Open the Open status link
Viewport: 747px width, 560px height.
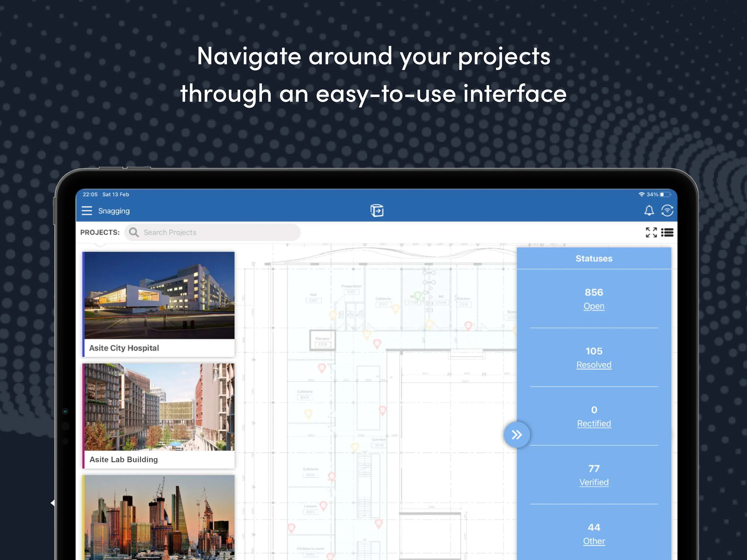[x=594, y=306]
